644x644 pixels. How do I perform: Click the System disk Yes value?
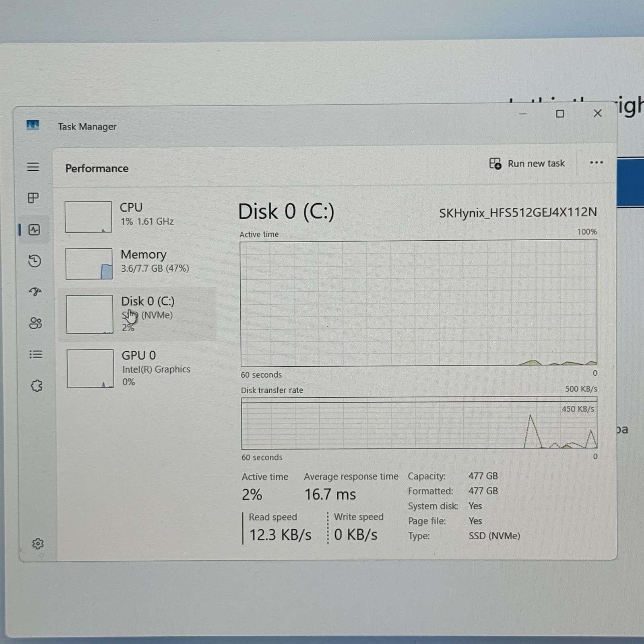click(x=475, y=506)
